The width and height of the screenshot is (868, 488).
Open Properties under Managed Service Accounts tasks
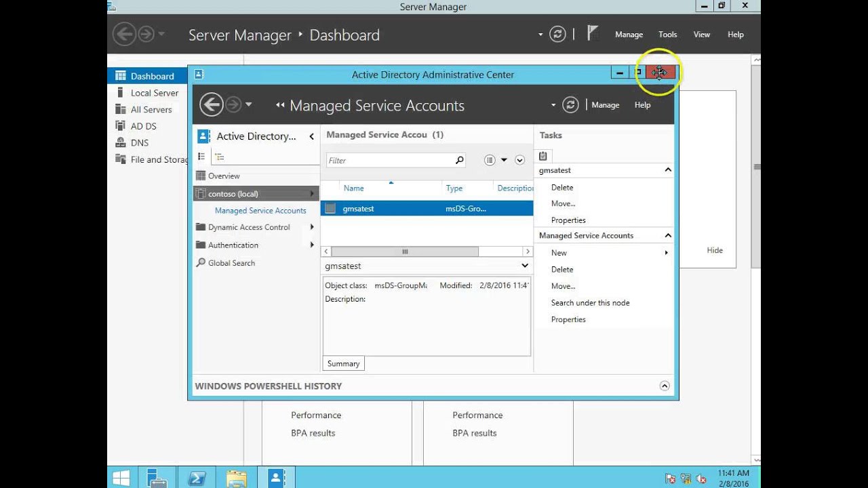click(x=568, y=319)
